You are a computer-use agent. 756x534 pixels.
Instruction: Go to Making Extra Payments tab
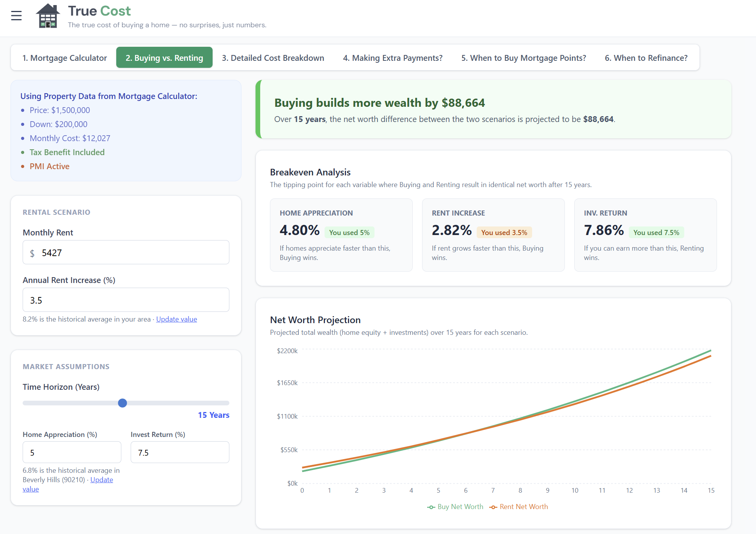(x=392, y=58)
